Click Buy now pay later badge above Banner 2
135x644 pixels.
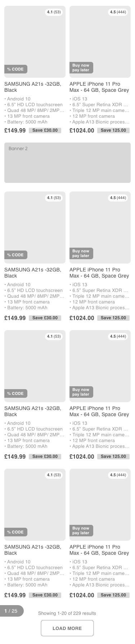click(x=81, y=68)
